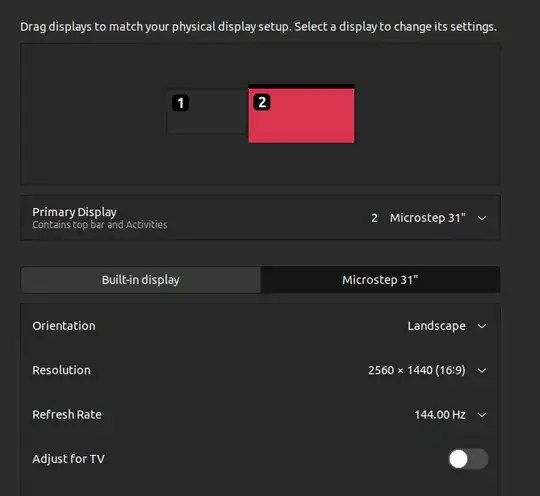The height and width of the screenshot is (496, 540).
Task: Click the 'Refresh Rate' label text
Action: [x=67, y=415]
